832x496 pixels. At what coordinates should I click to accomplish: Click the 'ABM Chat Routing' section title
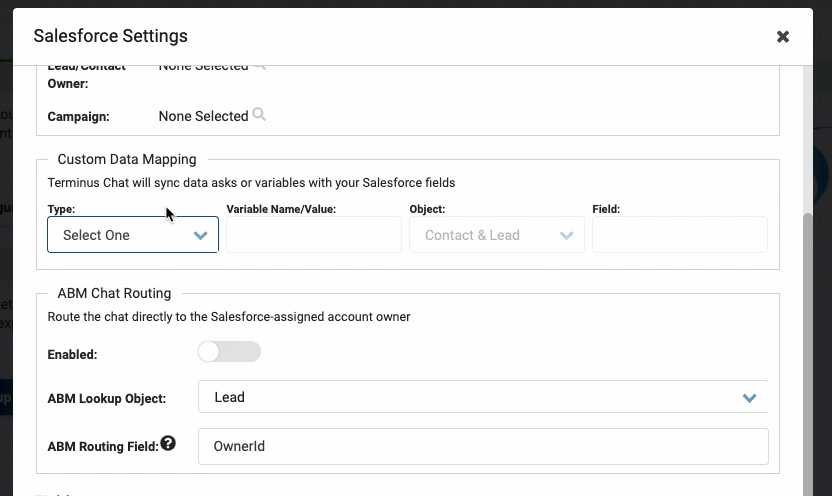click(114, 293)
